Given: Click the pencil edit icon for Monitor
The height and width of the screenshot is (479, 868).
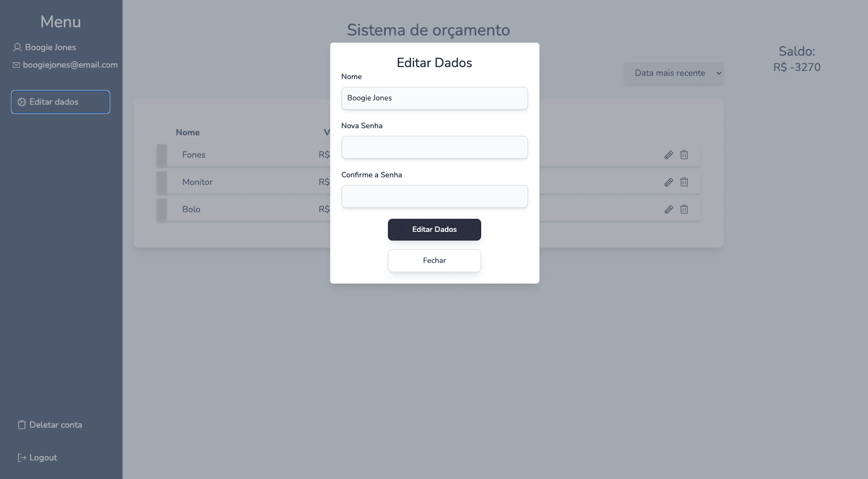Looking at the screenshot, I should point(668,182).
